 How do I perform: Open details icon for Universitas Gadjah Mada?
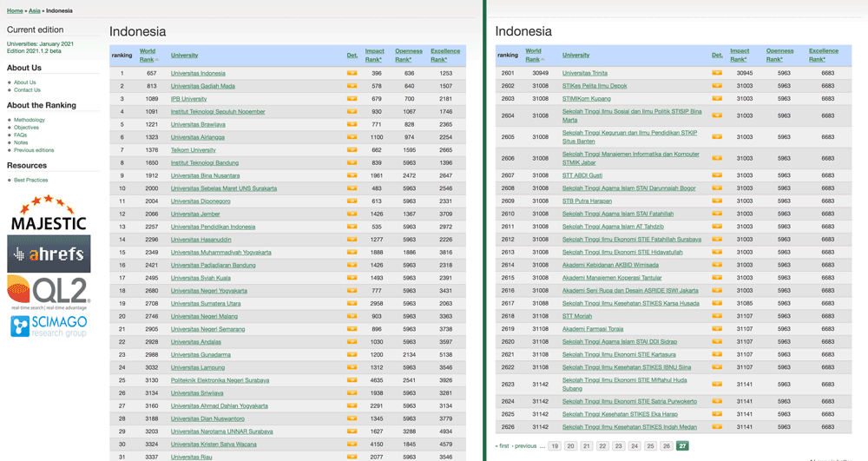tap(352, 86)
